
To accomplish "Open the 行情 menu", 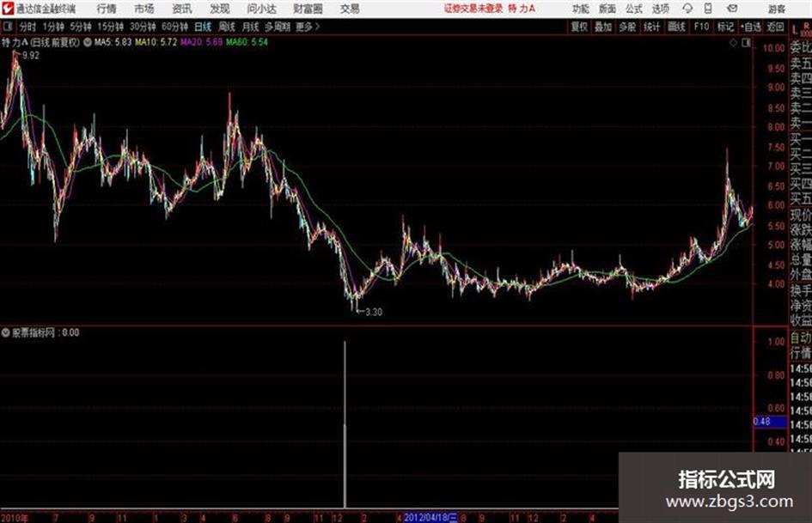I will (x=107, y=9).
